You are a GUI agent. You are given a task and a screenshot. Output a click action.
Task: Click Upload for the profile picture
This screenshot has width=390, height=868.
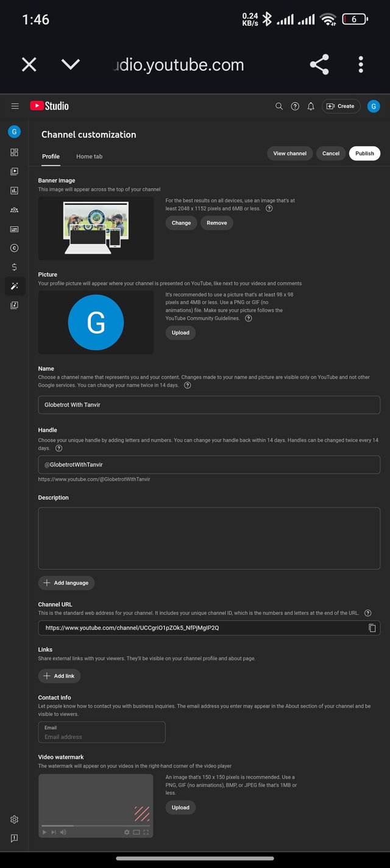click(180, 333)
